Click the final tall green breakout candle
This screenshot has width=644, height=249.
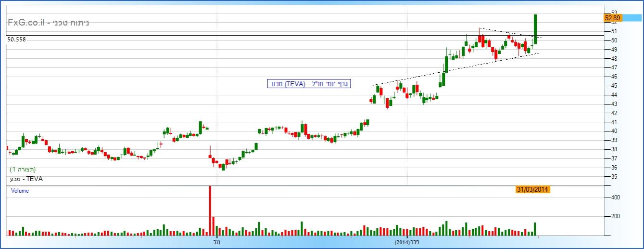click(x=535, y=29)
